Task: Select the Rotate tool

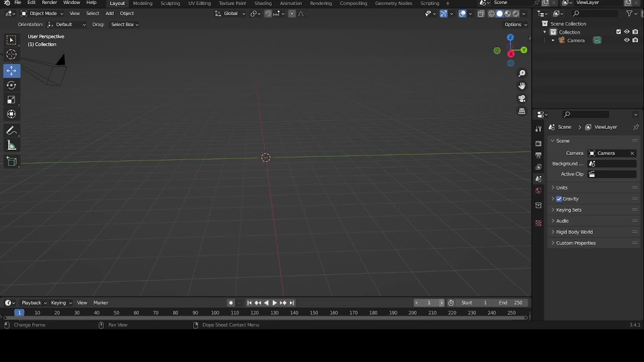Action: tap(12, 85)
